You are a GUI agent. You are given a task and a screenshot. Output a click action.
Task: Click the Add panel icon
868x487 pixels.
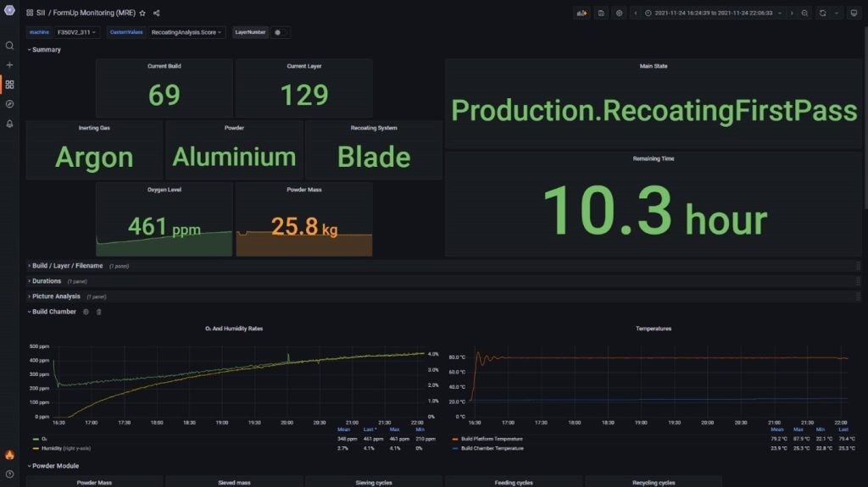pyautogui.click(x=581, y=13)
